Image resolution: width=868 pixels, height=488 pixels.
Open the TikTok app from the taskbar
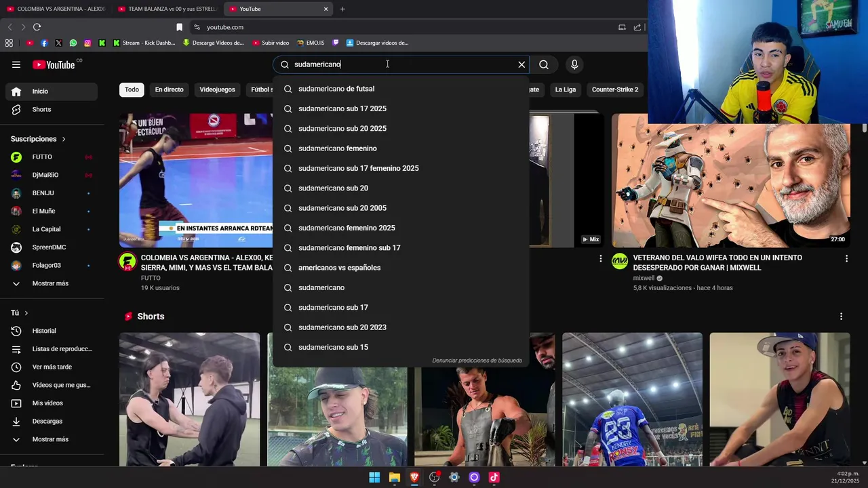coord(494,477)
